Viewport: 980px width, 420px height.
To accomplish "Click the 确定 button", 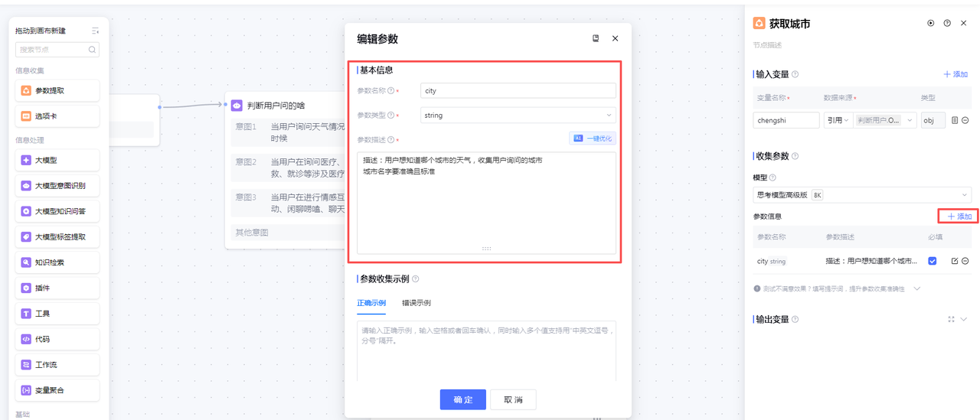I will (x=462, y=400).
